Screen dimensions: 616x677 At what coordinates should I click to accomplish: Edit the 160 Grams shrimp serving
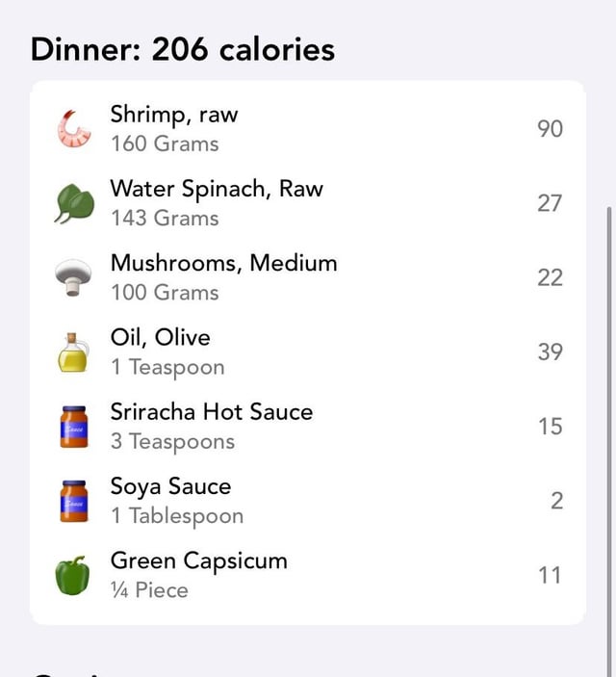[x=165, y=143]
